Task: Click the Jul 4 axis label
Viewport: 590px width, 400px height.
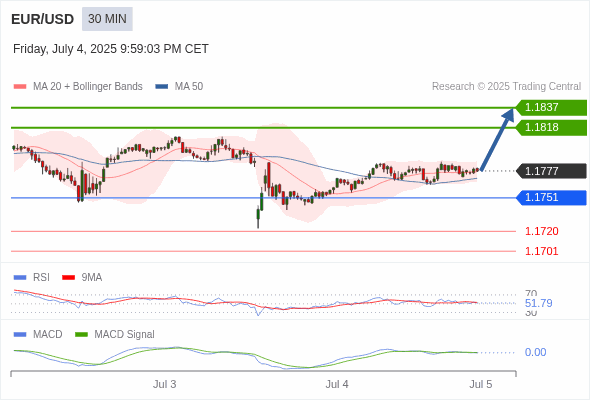Action: click(x=337, y=385)
